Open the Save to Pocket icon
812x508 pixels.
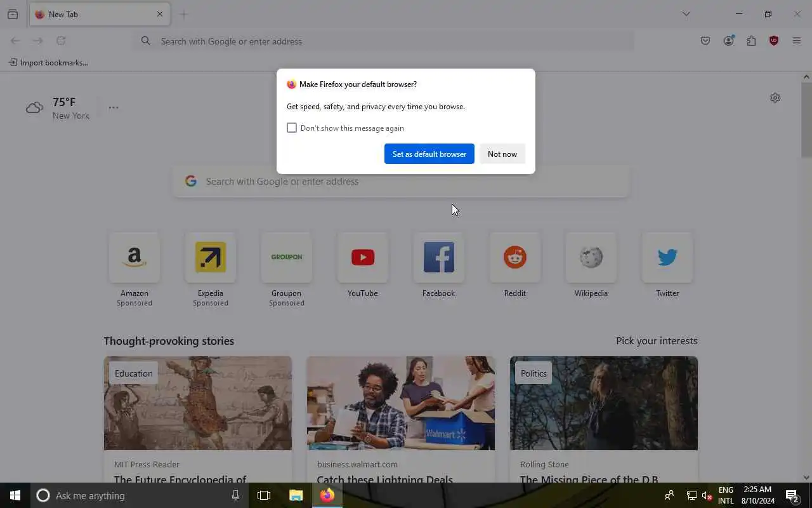pos(705,41)
